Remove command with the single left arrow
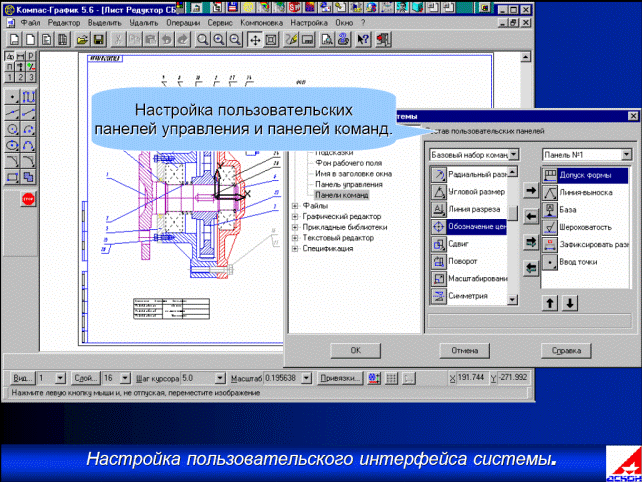 (x=531, y=216)
